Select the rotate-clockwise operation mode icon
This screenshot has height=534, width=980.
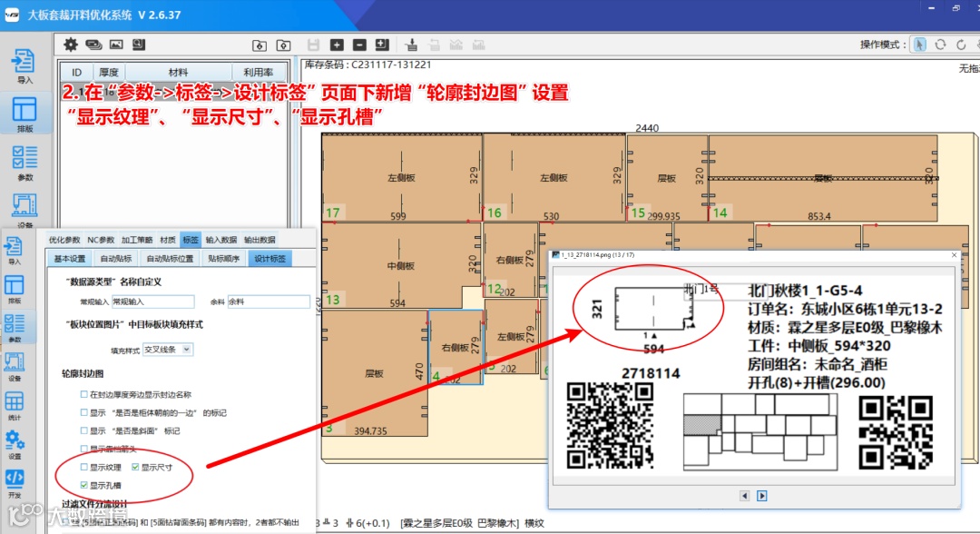click(x=961, y=44)
